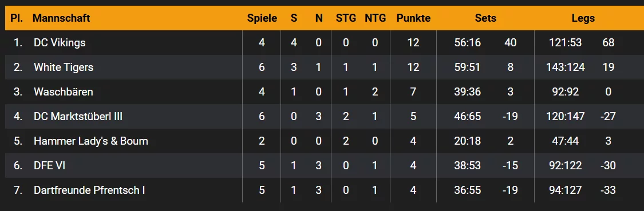This screenshot has height=211, width=644.
Task: Click DC Vikings points value 12
Action: pos(413,43)
